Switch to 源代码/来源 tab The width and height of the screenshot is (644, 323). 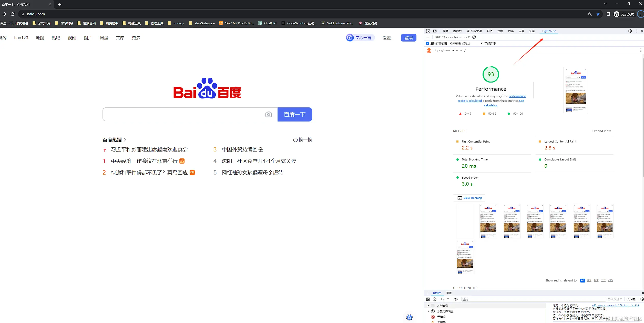tap(474, 31)
